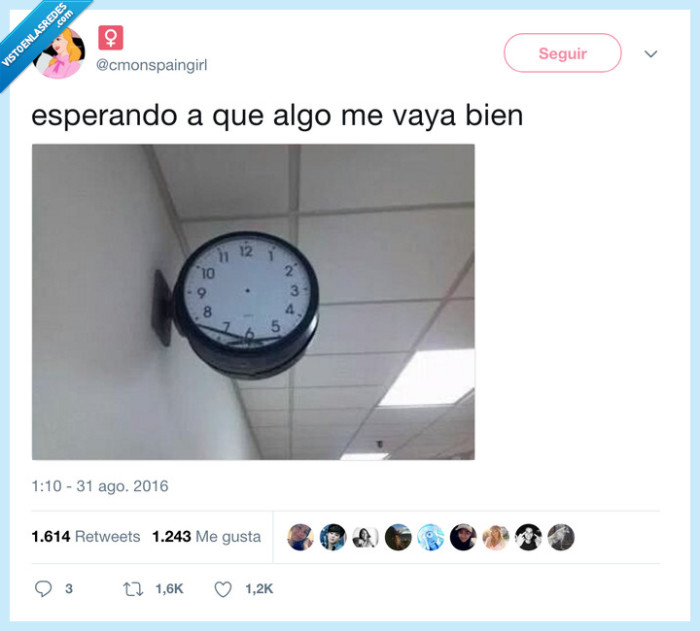Screen dimensions: 700x631
Task: Expand the tweet options chevron menu
Action: click(651, 54)
